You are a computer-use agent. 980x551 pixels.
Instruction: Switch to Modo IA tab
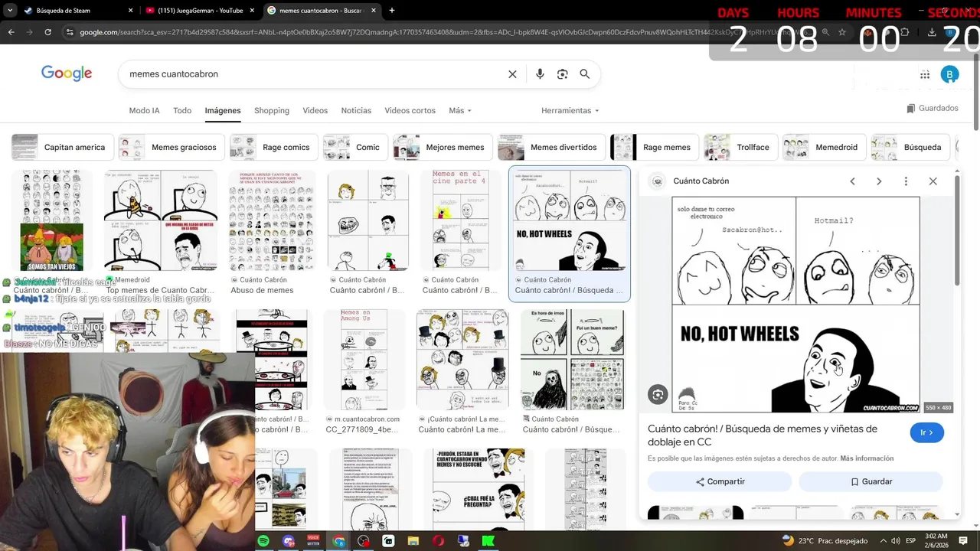(145, 111)
